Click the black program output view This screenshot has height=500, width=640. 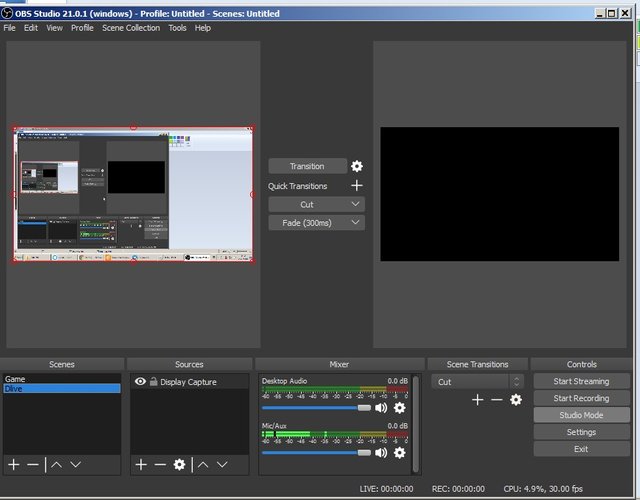pyautogui.click(x=500, y=194)
